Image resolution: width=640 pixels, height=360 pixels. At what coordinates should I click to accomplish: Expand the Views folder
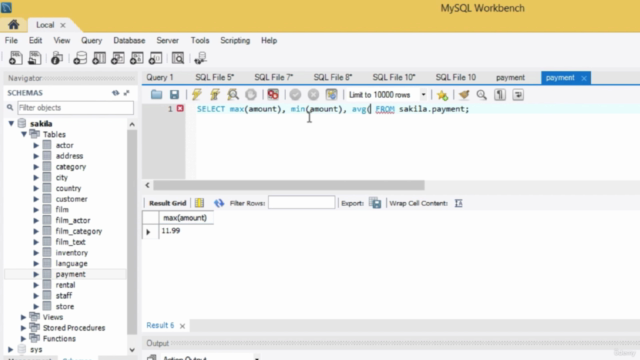click(24, 317)
